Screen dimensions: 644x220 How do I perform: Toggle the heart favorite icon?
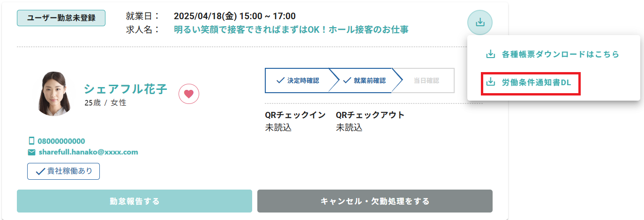pos(189,94)
